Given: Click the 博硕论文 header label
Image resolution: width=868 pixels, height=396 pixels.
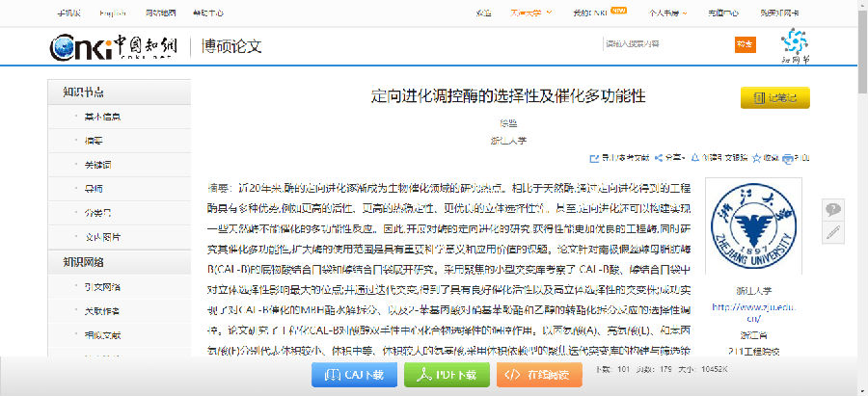Looking at the screenshot, I should [x=231, y=46].
